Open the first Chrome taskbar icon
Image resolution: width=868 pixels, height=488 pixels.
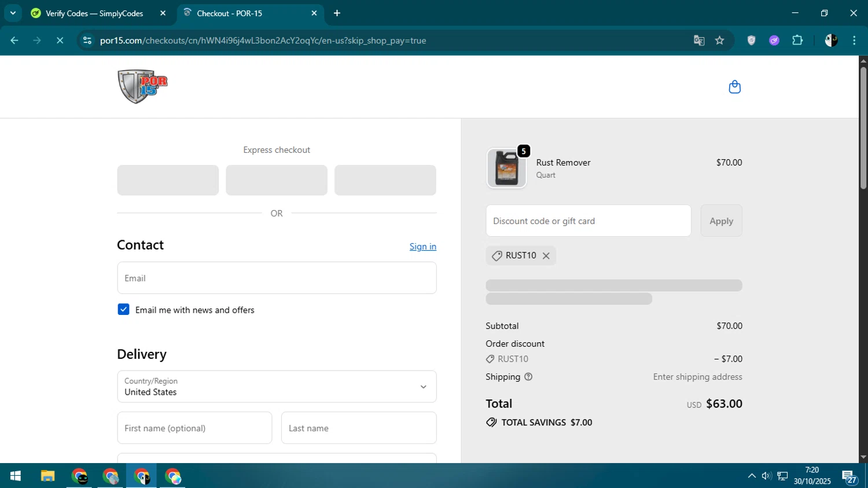click(79, 476)
